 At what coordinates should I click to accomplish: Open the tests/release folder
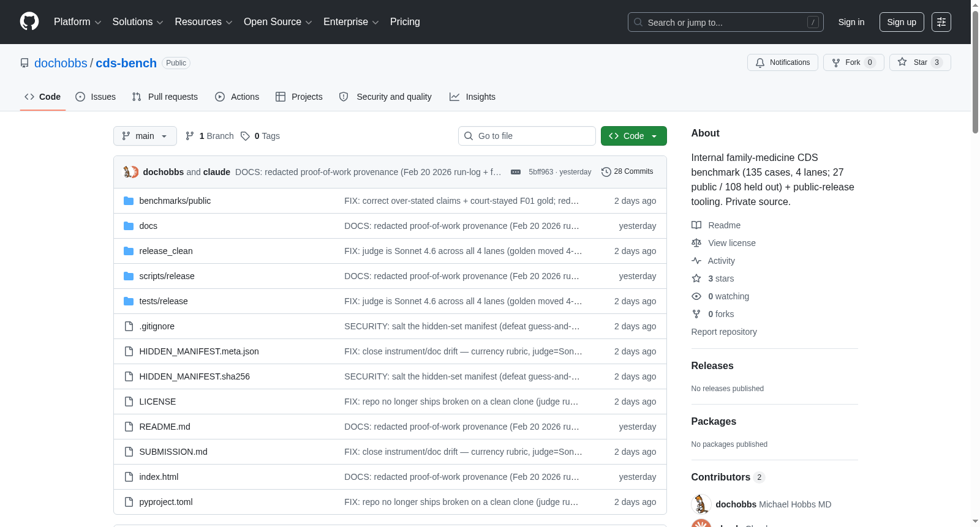click(164, 301)
